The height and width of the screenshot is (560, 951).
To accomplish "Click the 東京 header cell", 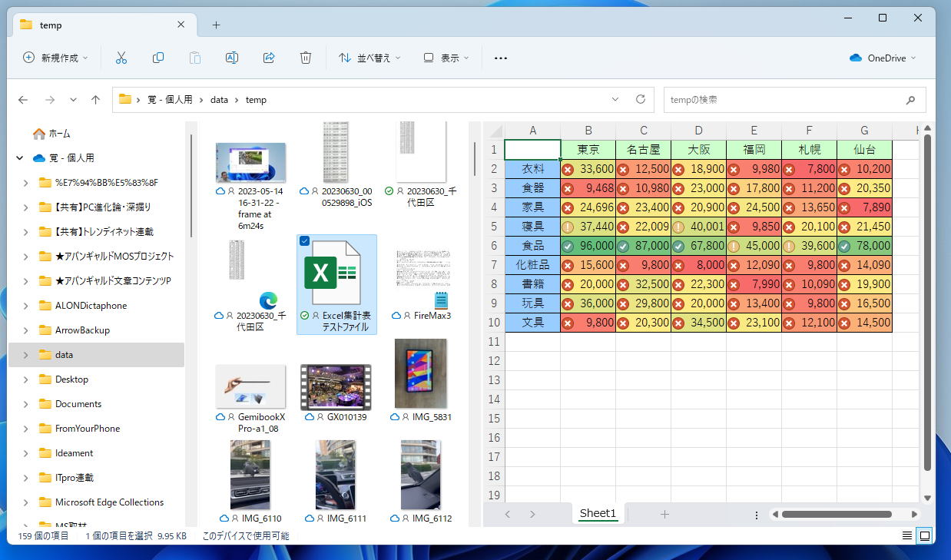I will coord(588,150).
